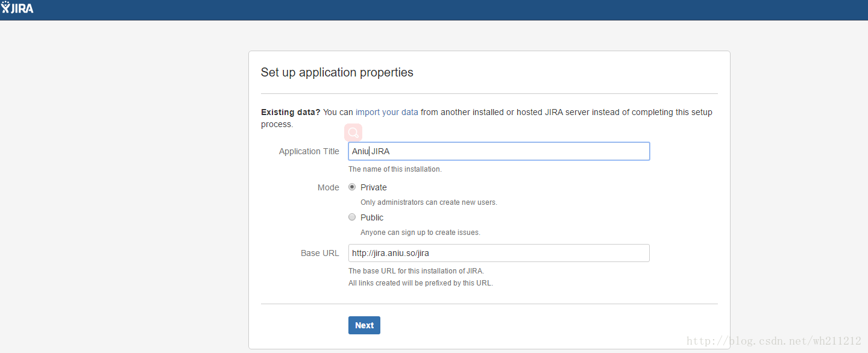Image resolution: width=868 pixels, height=353 pixels.
Task: Click the Application Title label
Action: [309, 151]
